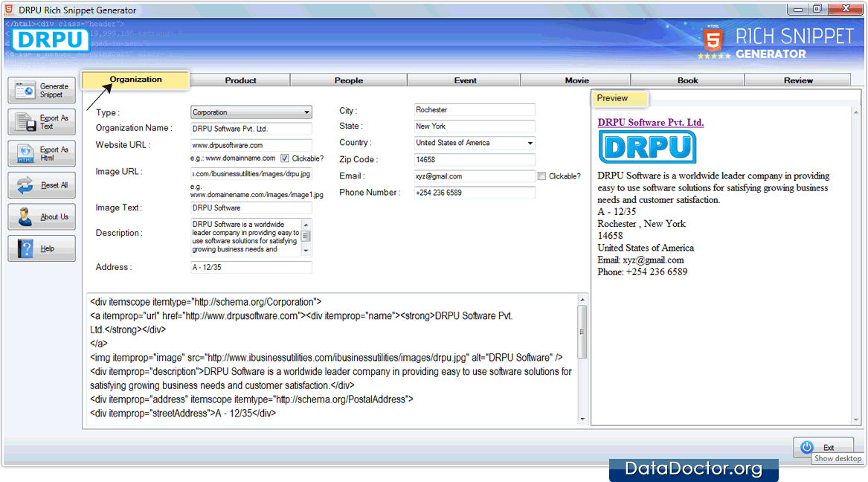Click the generated HTML code text area
Image resolution: width=868 pixels, height=482 pixels.
pyautogui.click(x=332, y=359)
